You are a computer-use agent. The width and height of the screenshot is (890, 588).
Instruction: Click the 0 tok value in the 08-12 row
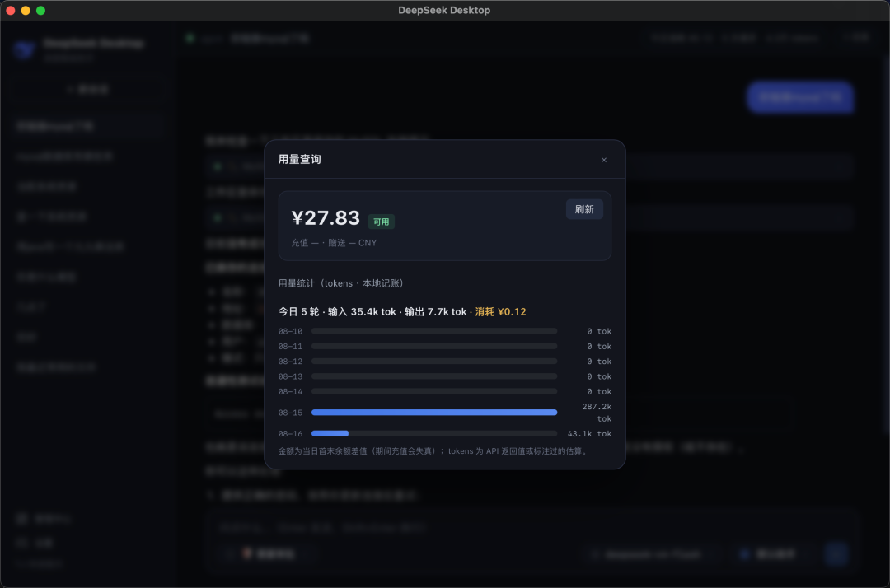(599, 362)
